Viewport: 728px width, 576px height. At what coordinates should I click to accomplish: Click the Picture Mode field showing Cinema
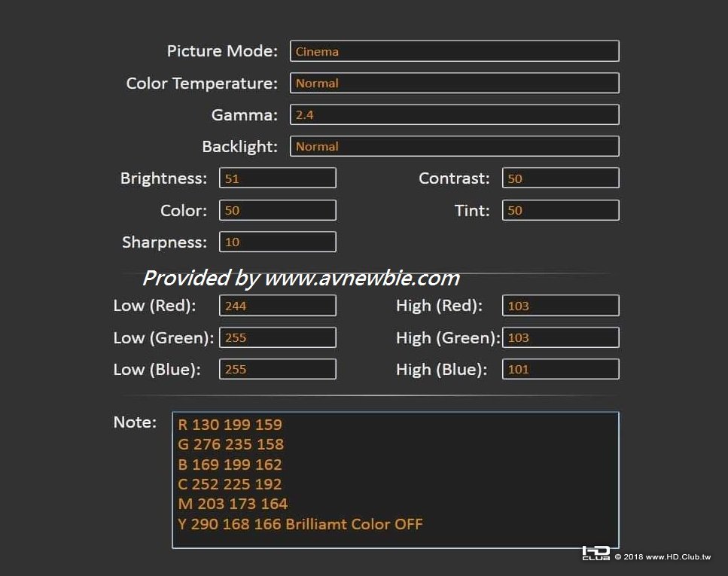pos(455,51)
